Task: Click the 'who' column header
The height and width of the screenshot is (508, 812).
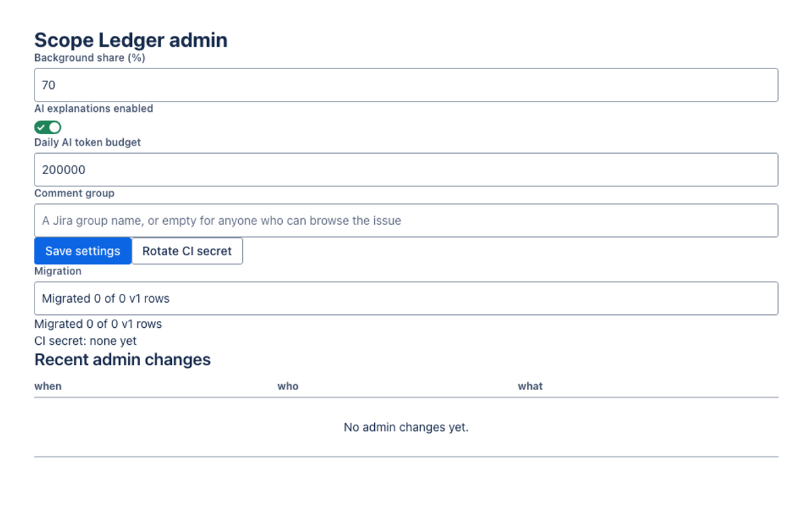Action: 288,386
